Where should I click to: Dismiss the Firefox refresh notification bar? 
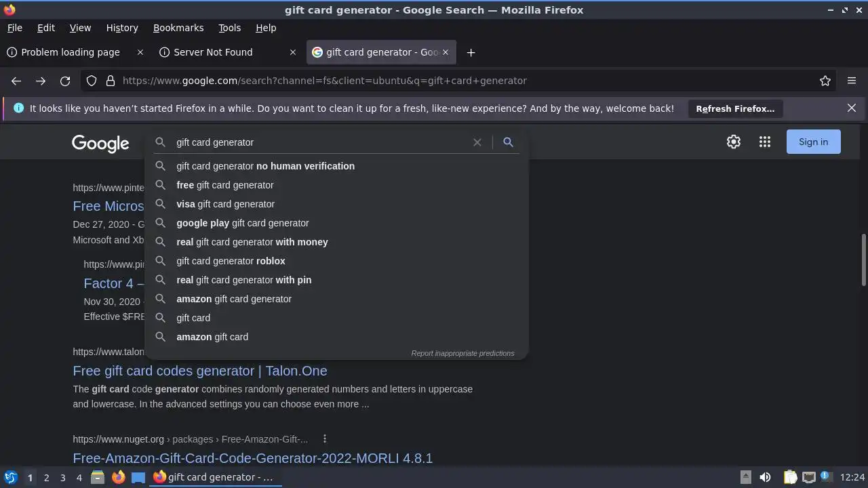(852, 108)
